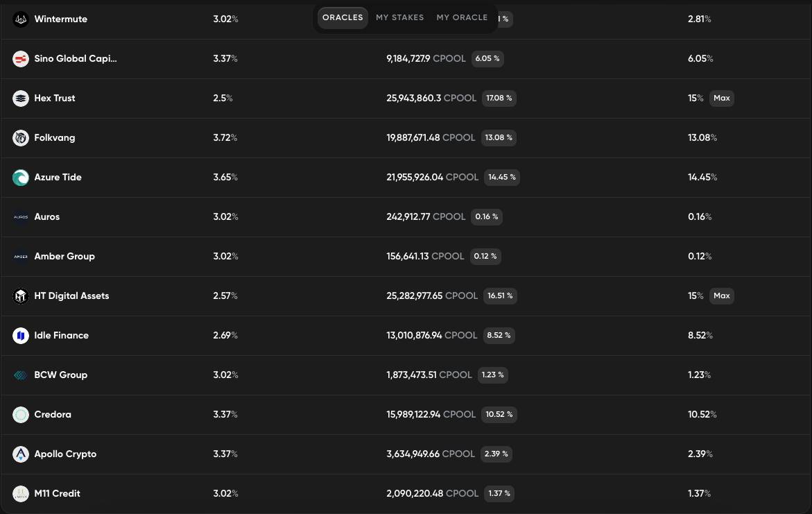
Task: Click the 13.08 % stake badge for Folkvang
Action: pyautogui.click(x=499, y=137)
